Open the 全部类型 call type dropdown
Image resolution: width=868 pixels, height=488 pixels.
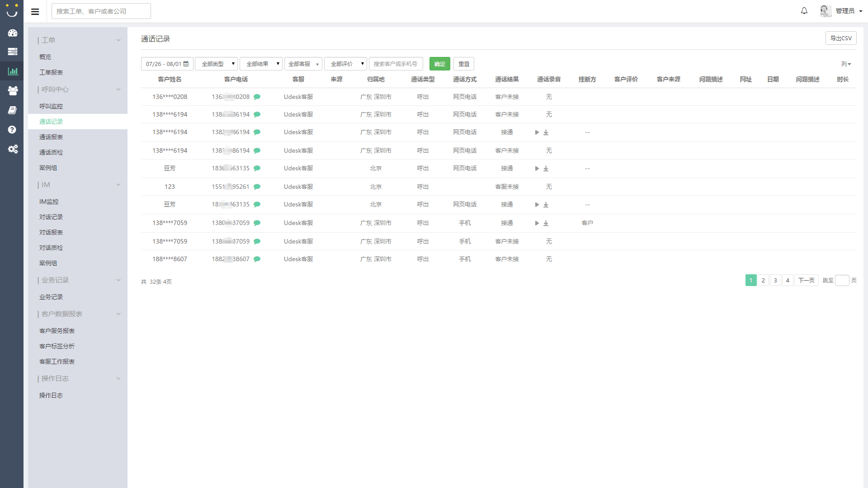[216, 64]
